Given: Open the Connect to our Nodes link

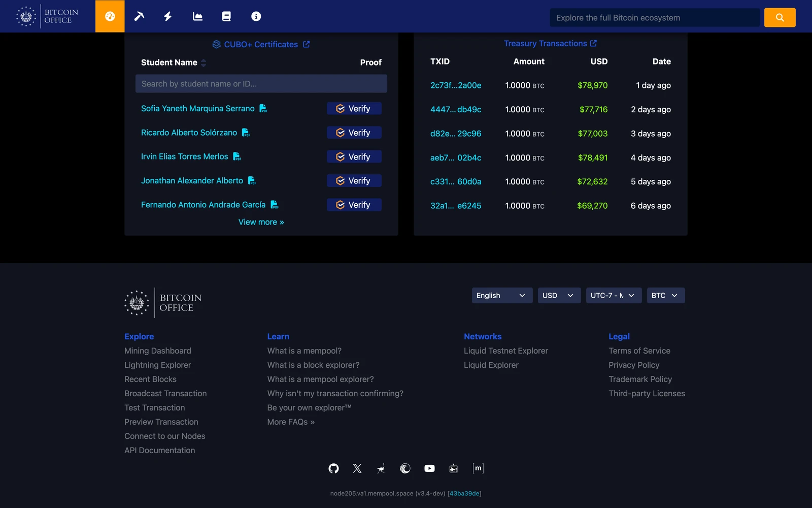Looking at the screenshot, I should (x=165, y=436).
